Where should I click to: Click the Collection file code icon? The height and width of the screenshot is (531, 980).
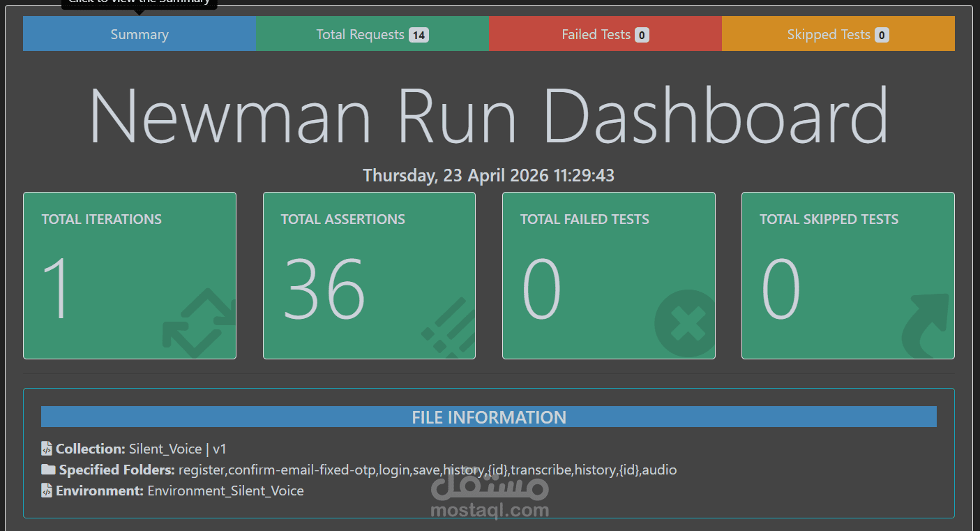point(47,449)
